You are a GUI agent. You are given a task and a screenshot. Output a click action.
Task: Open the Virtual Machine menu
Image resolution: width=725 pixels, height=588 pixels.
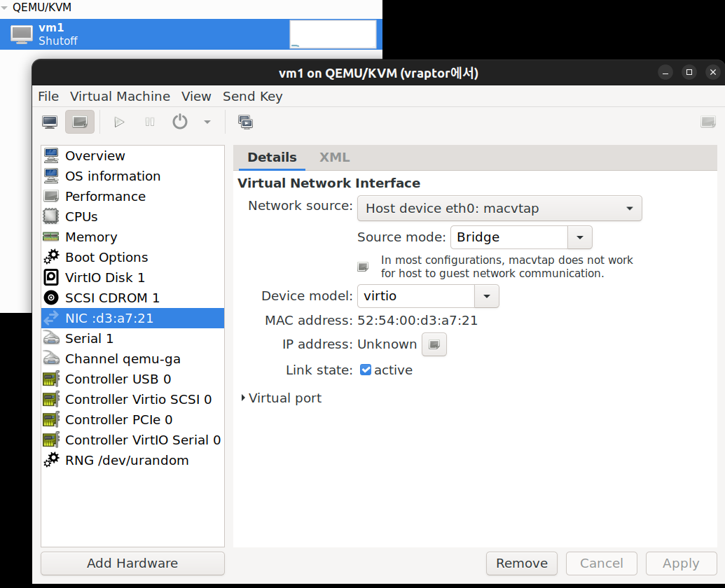tap(120, 96)
